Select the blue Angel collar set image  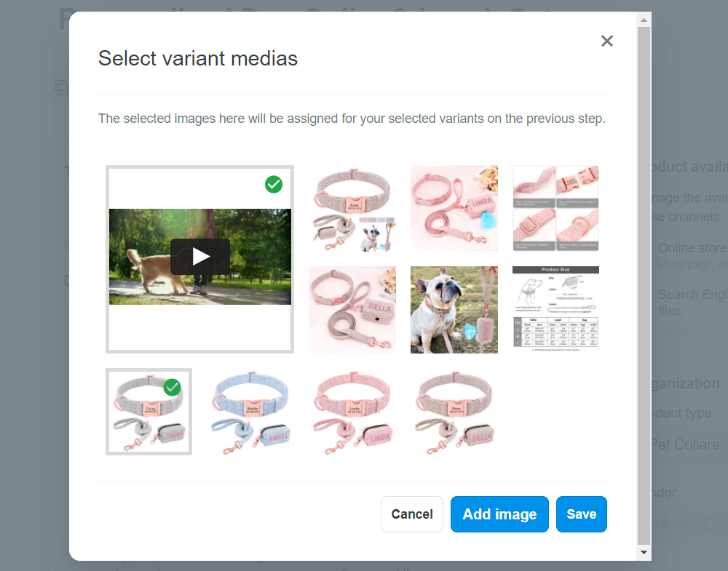250,412
